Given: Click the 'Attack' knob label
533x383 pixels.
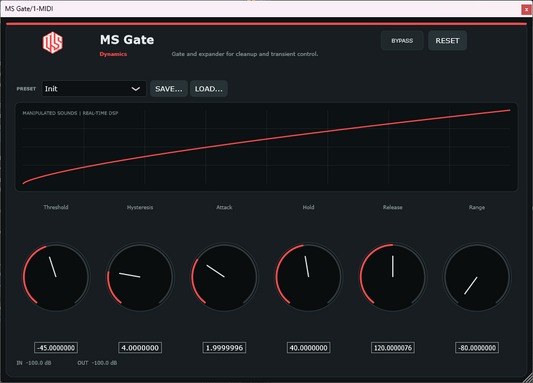Looking at the screenshot, I should [x=224, y=207].
